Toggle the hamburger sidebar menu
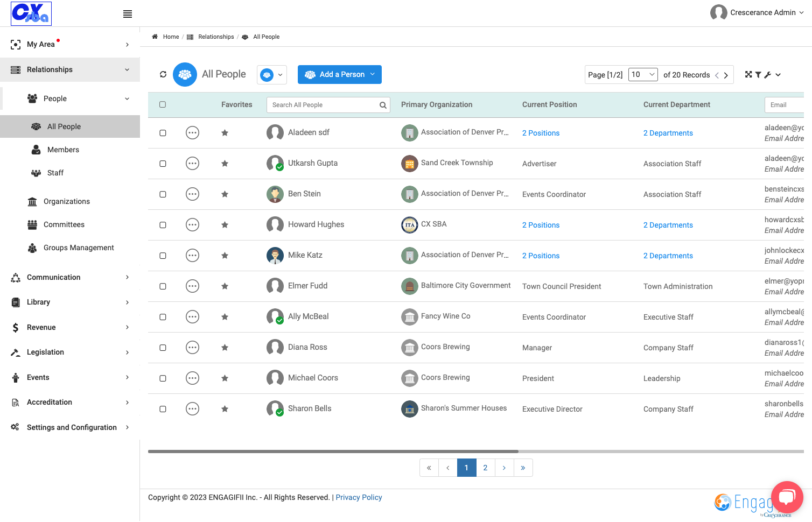 tap(128, 14)
